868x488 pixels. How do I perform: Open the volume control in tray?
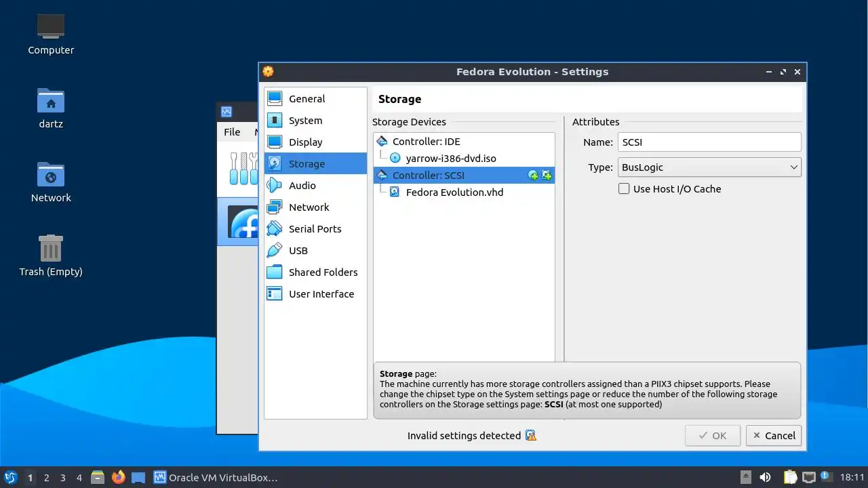(x=766, y=477)
